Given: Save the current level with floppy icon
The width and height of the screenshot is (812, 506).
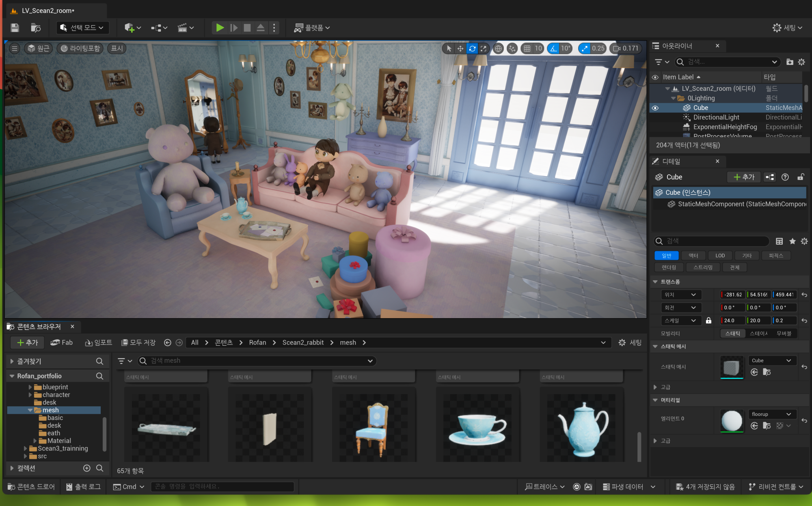Looking at the screenshot, I should [15, 28].
